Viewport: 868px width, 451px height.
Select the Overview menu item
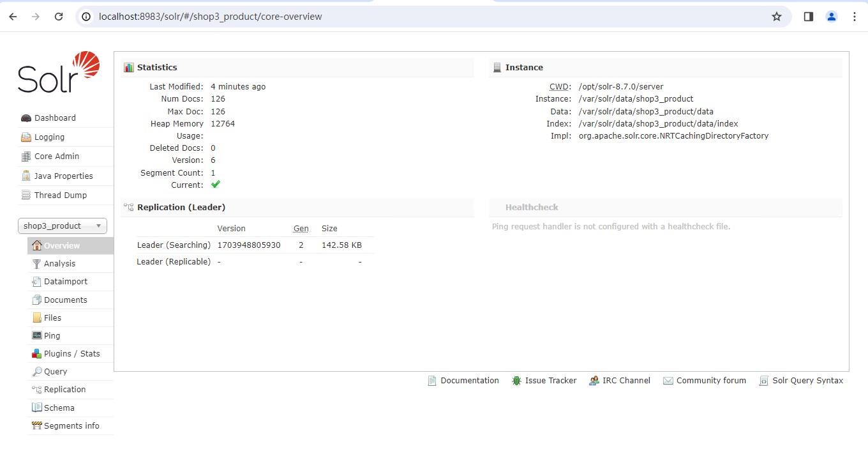point(70,246)
